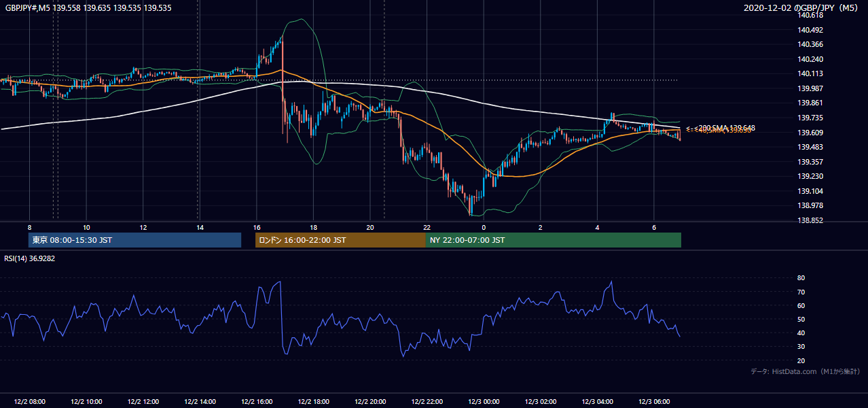Image resolution: width=868 pixels, height=408 pixels.
Task: Click hour label 16 under the price chart
Action: coord(257,227)
